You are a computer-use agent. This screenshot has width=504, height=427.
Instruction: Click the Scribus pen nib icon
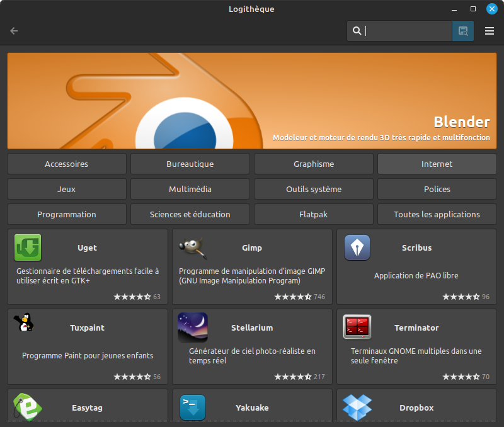[x=357, y=248]
